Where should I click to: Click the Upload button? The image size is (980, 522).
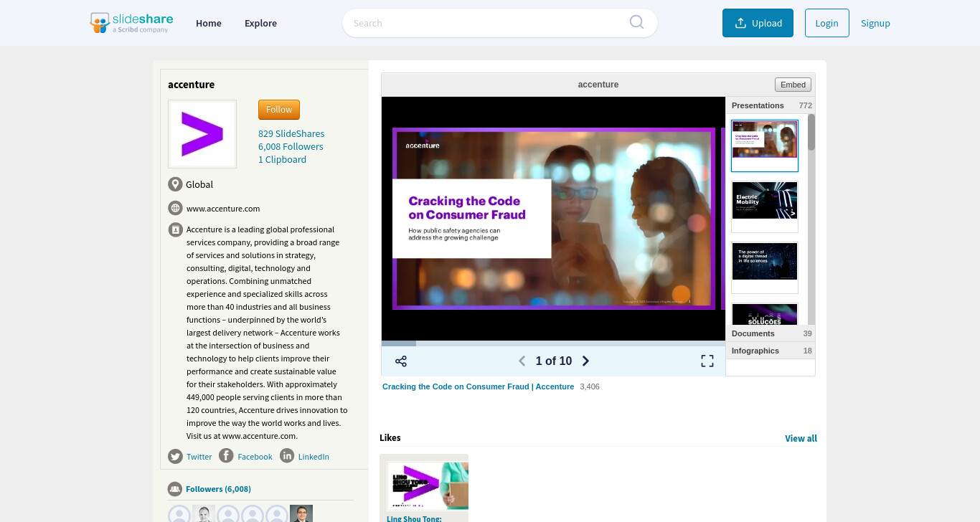(x=758, y=23)
